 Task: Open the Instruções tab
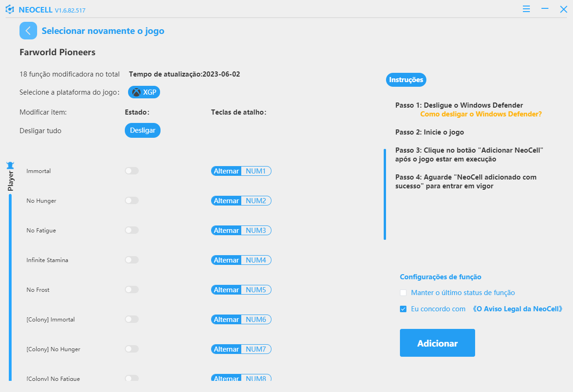point(406,80)
